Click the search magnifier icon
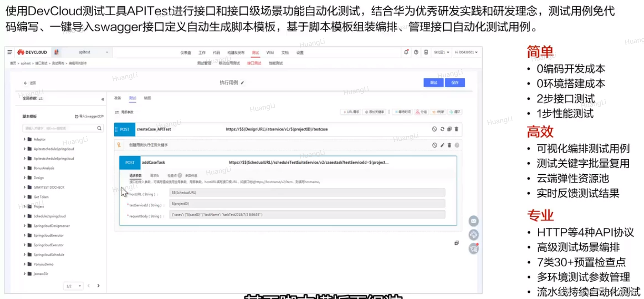644x299 pixels. point(99,128)
